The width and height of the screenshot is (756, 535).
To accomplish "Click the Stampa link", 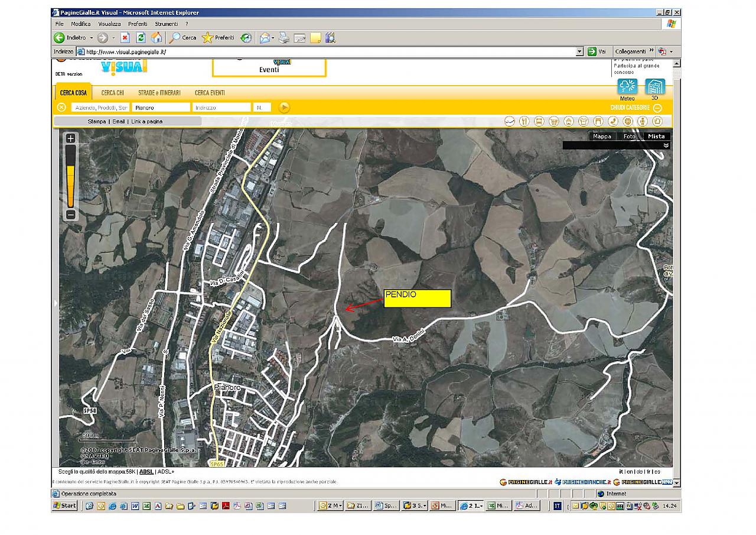I will (97, 122).
